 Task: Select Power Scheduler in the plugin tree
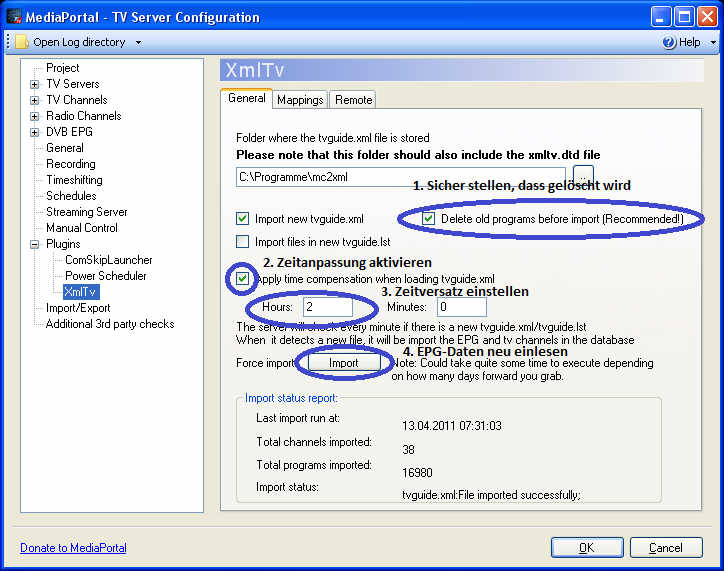pos(106,276)
